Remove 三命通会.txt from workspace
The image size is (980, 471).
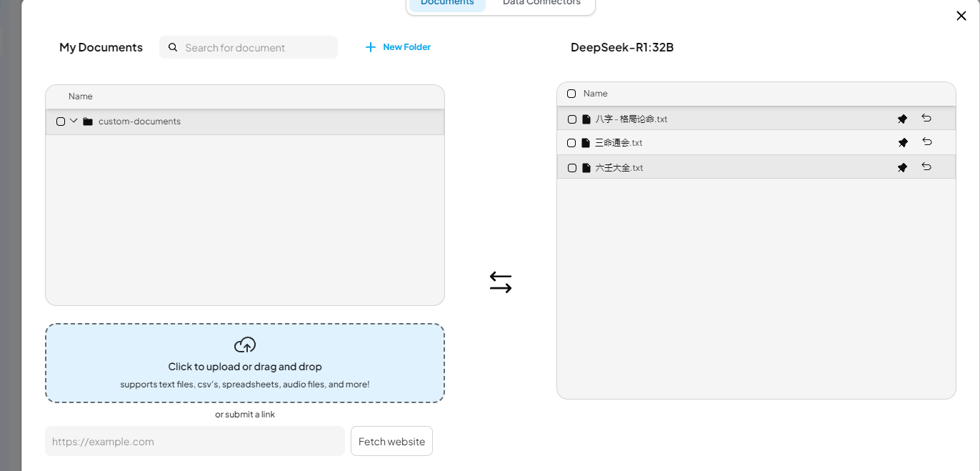point(926,142)
